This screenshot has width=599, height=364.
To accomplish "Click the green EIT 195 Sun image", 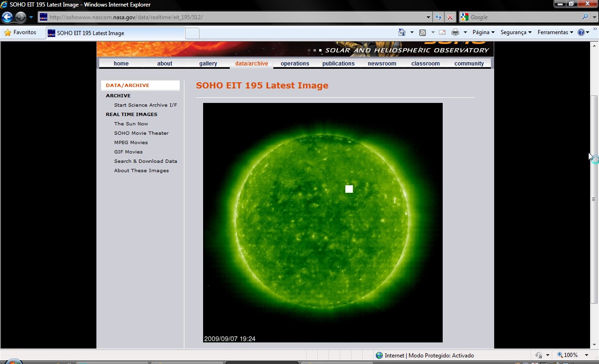I will point(323,223).
